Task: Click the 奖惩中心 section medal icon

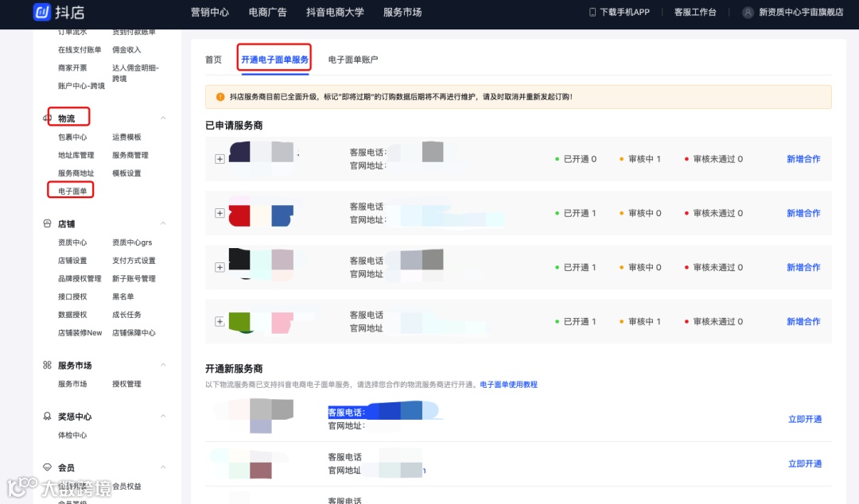Action: pos(47,417)
